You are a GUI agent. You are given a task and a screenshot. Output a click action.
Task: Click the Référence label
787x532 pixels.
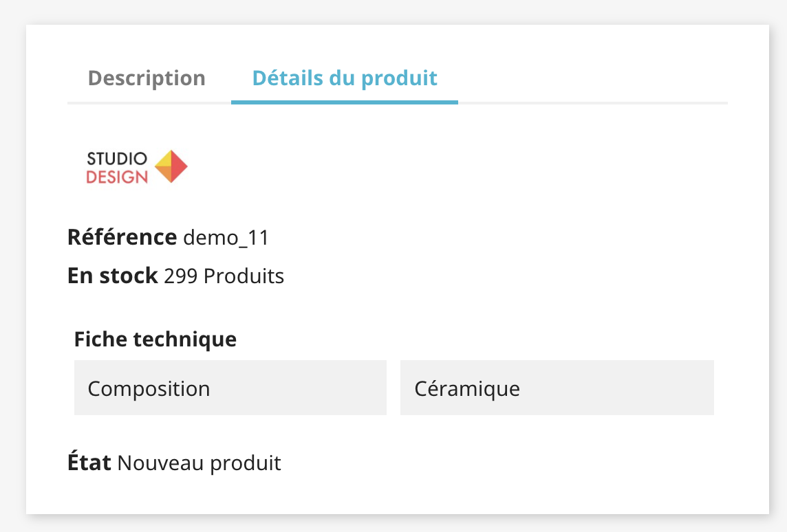point(122,238)
